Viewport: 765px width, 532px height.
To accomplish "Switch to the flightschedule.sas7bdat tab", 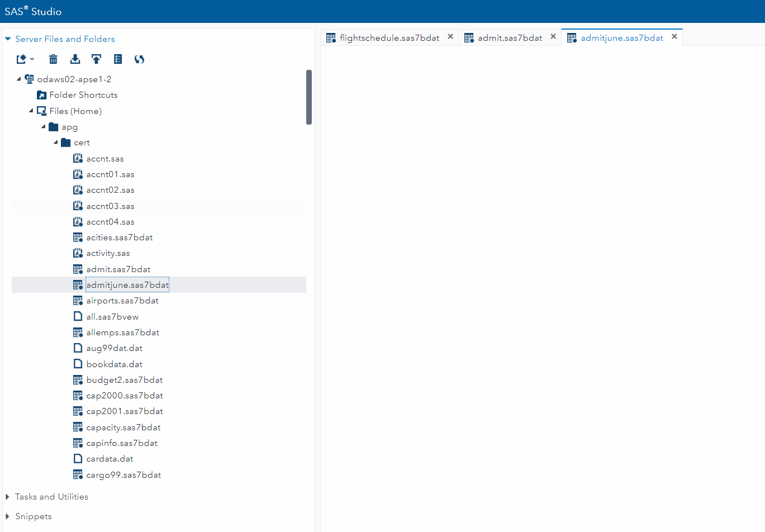I will coord(389,37).
